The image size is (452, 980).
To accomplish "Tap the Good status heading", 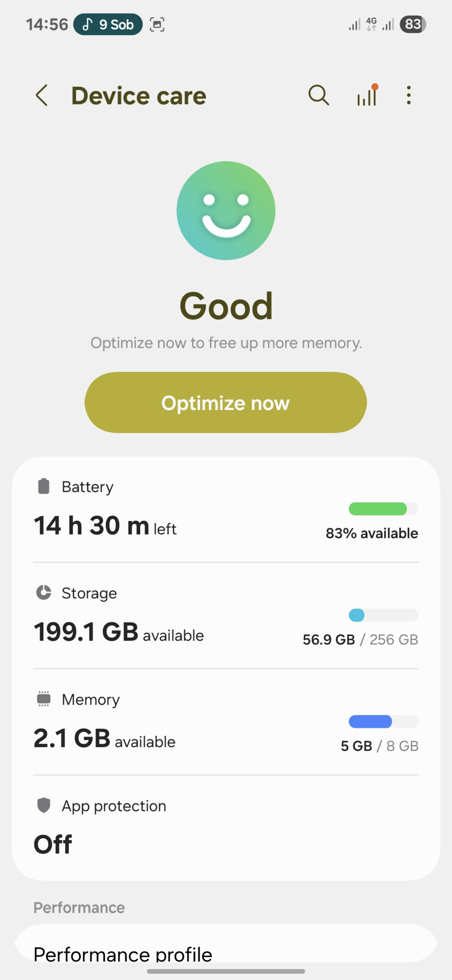I will (x=226, y=306).
